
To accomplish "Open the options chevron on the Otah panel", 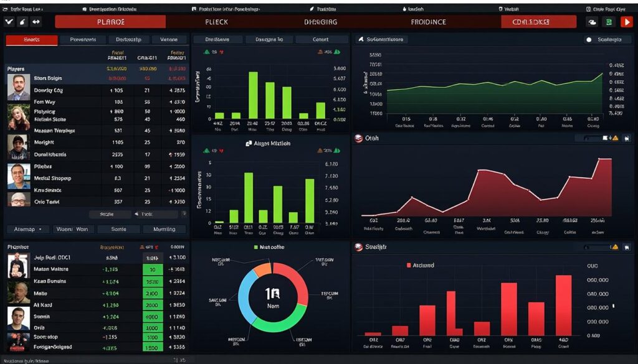I will coord(626,138).
